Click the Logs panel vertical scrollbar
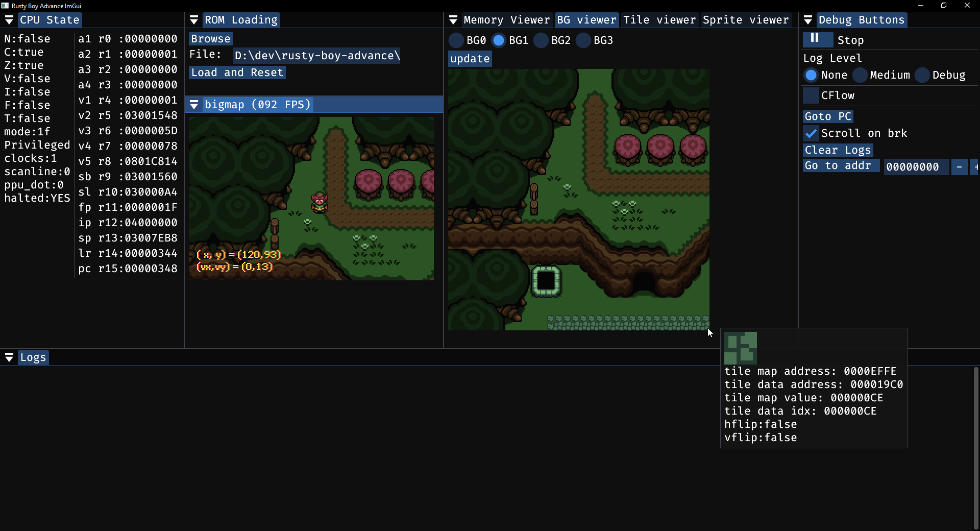The width and height of the screenshot is (980, 531). (x=976, y=448)
